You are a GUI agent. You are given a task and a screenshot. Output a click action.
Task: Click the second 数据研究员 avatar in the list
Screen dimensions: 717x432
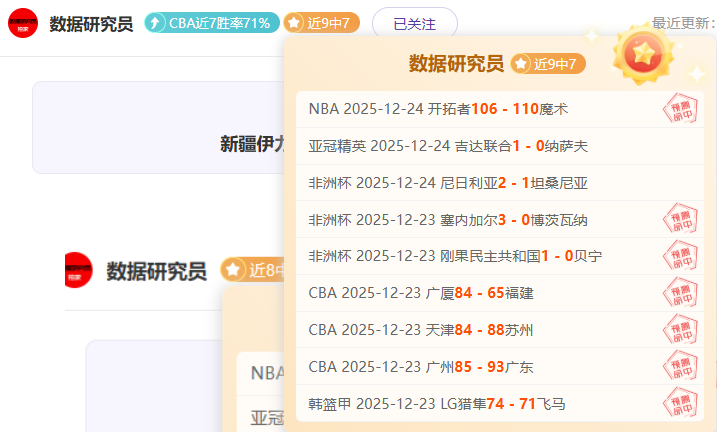[x=78, y=270]
